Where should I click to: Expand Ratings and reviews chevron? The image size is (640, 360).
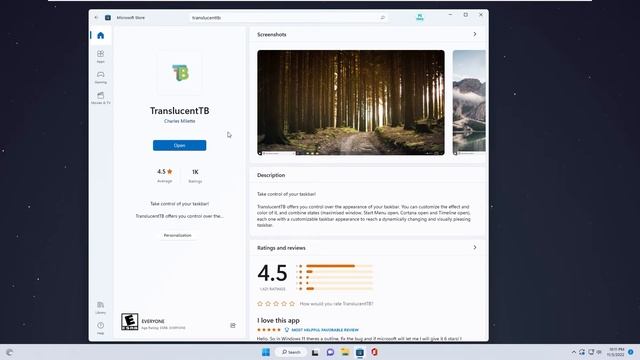click(475, 247)
